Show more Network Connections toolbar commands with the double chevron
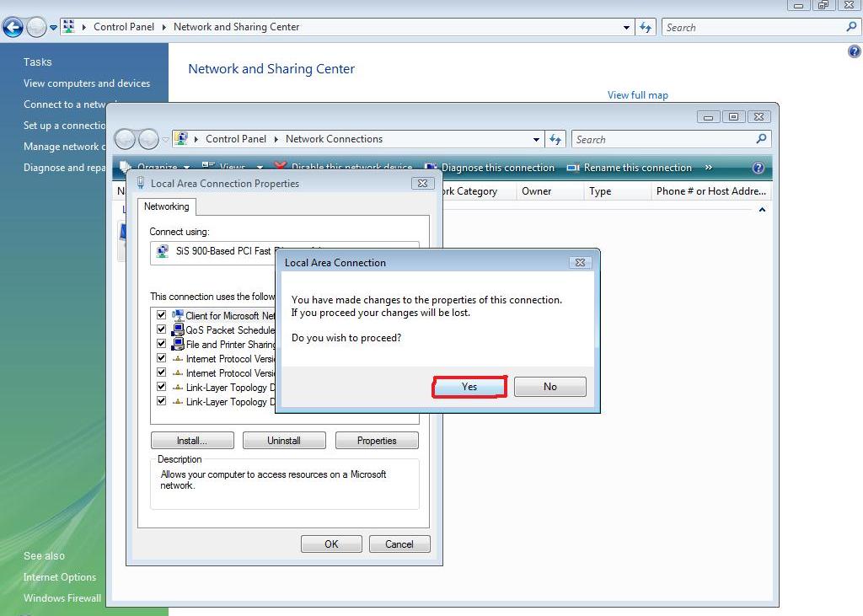The image size is (863, 616). pos(708,168)
